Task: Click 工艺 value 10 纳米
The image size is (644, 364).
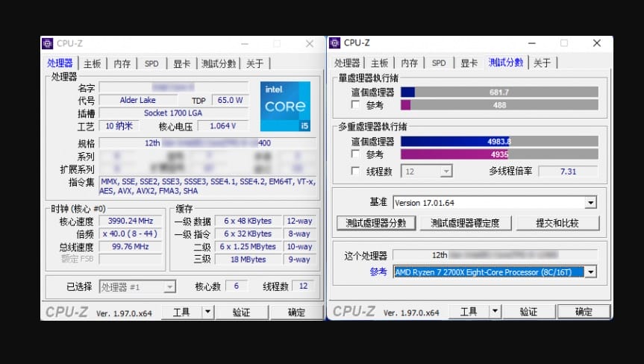Action: click(119, 126)
